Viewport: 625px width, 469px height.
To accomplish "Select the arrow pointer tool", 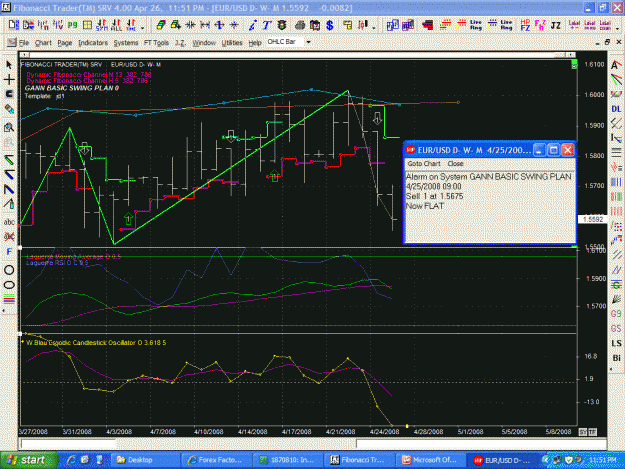I will (x=9, y=65).
